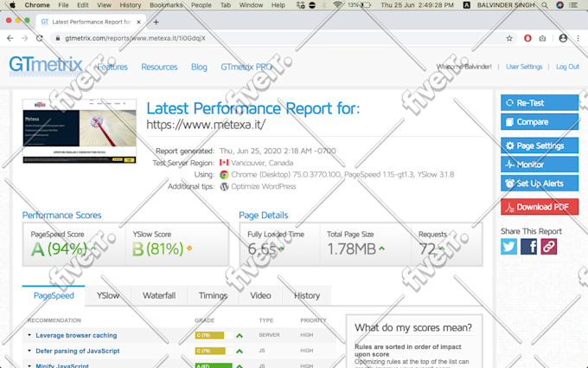This screenshot has height=368, width=588.
Task: Open the GTmetrix PRO link
Action: 246,67
